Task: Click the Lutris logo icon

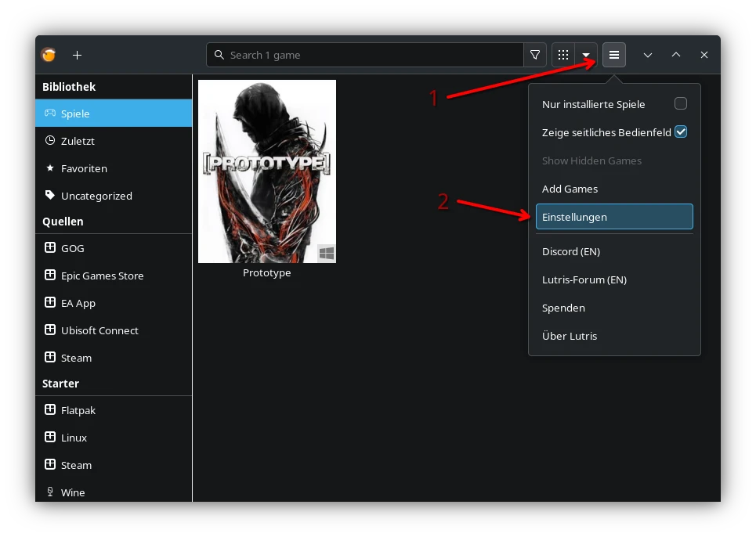Action: point(48,55)
